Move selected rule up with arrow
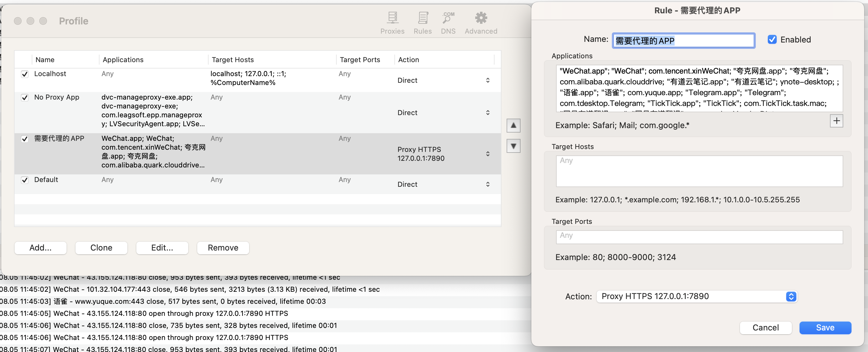This screenshot has width=868, height=352. [513, 126]
